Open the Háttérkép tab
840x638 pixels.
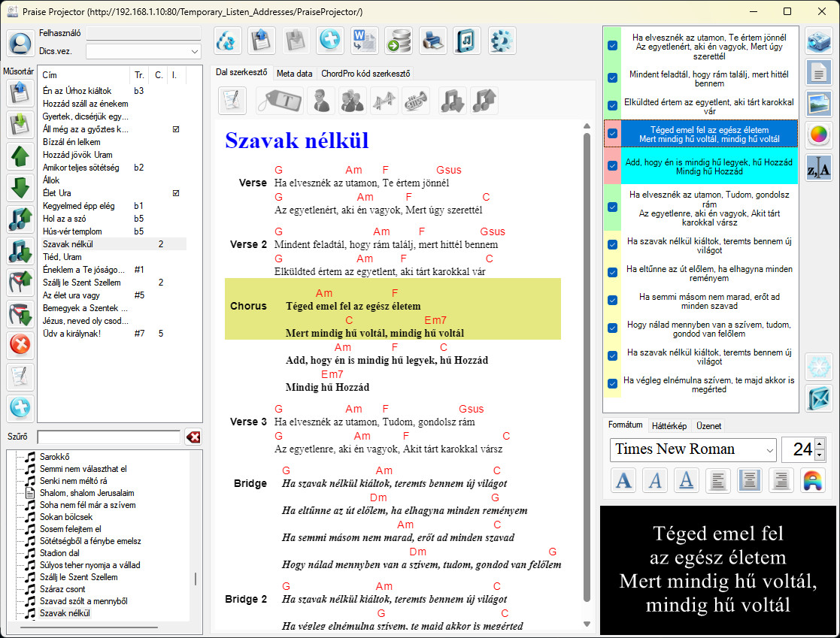(669, 425)
